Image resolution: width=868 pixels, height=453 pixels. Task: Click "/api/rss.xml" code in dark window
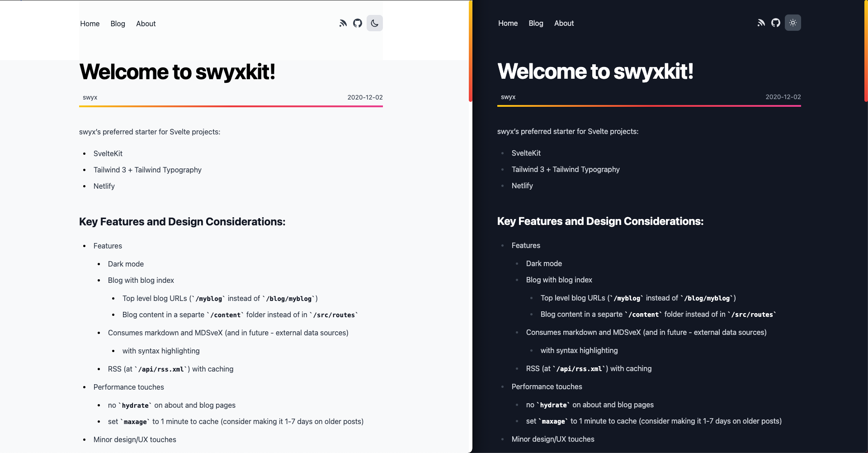tap(579, 369)
